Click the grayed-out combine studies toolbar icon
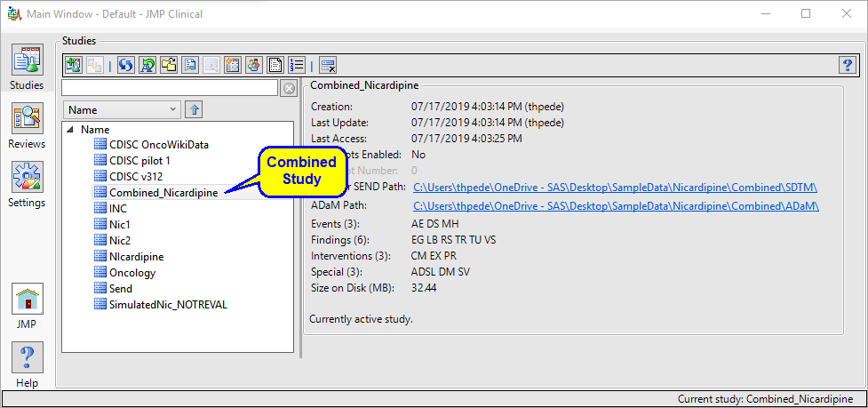The image size is (868, 408). click(95, 65)
